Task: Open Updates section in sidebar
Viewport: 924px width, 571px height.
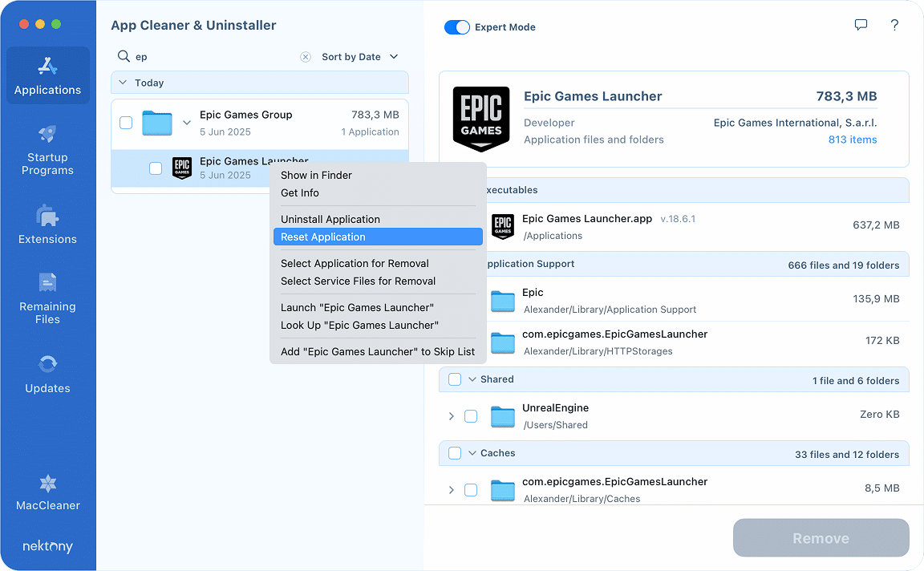Action: (x=48, y=375)
